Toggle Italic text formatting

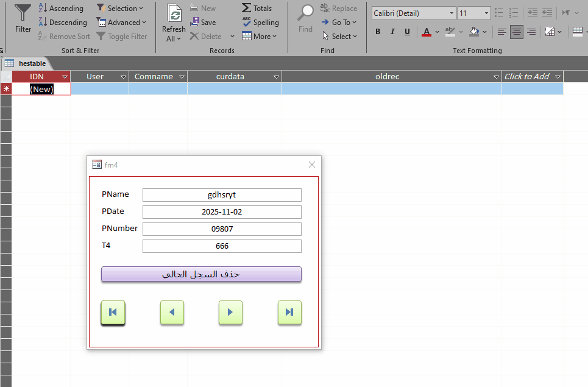click(x=392, y=32)
